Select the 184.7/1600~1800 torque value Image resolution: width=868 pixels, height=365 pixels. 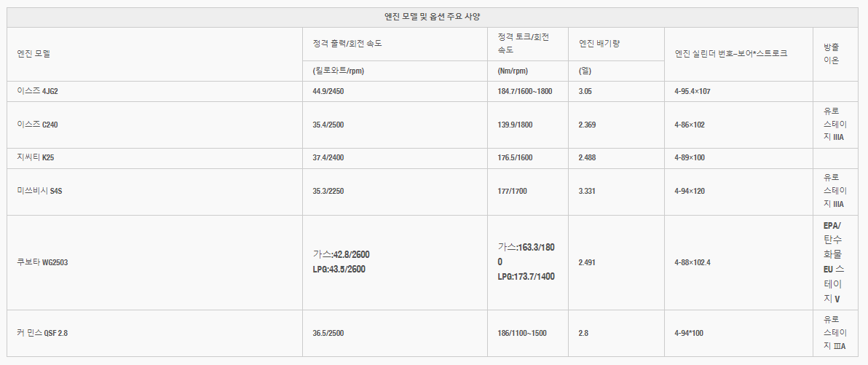coord(525,91)
